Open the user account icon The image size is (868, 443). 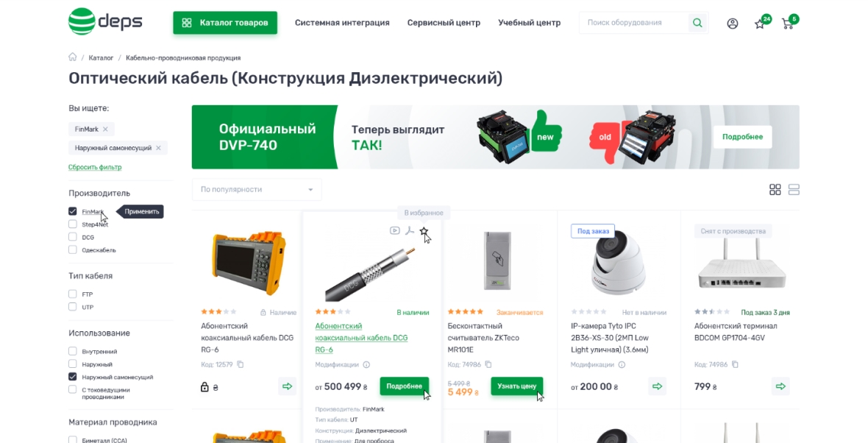[733, 24]
